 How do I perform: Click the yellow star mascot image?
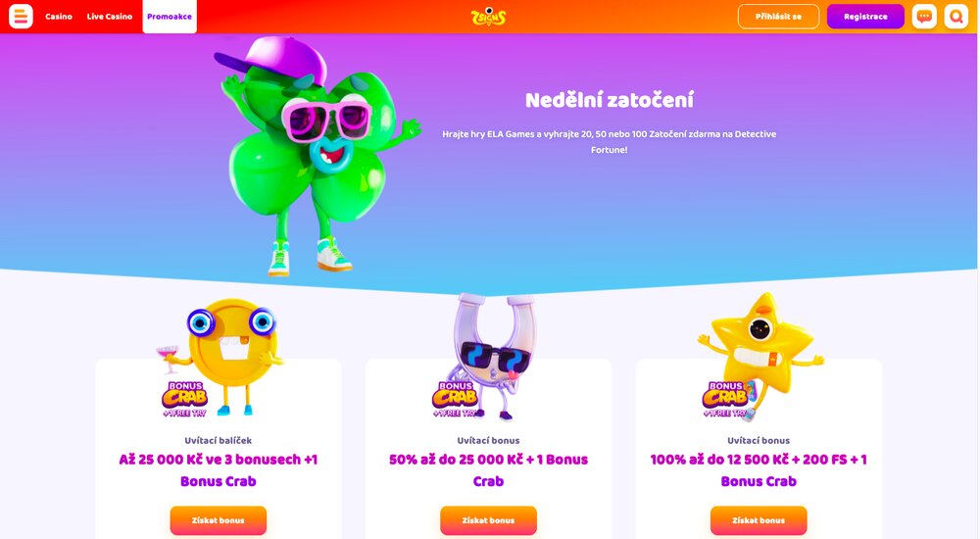[x=759, y=353]
